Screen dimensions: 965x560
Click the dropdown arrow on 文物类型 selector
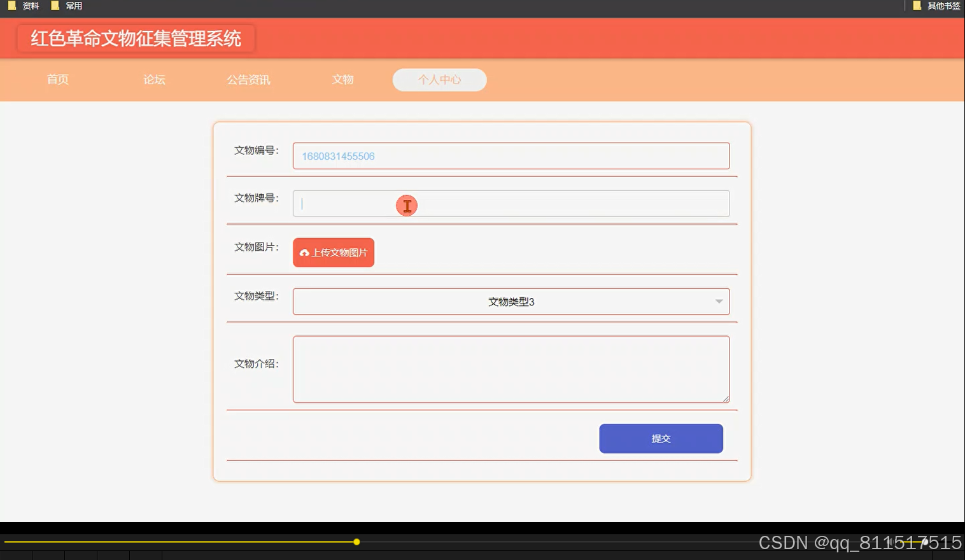[719, 301]
